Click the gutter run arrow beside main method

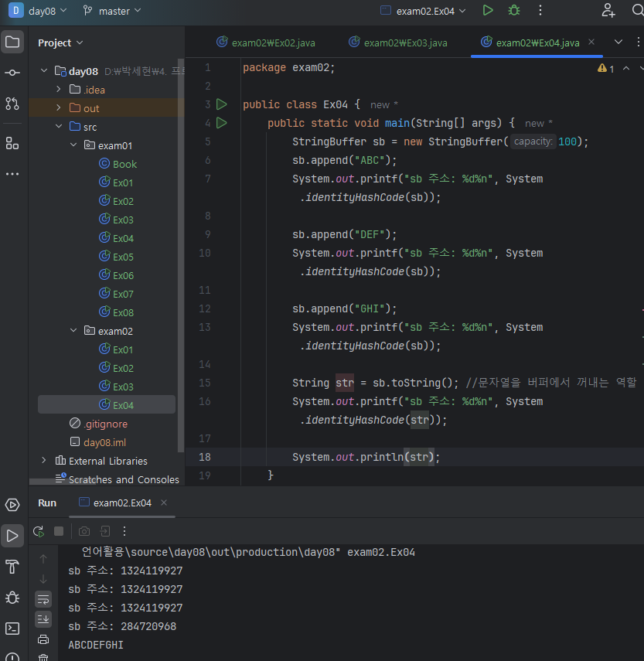[222, 123]
